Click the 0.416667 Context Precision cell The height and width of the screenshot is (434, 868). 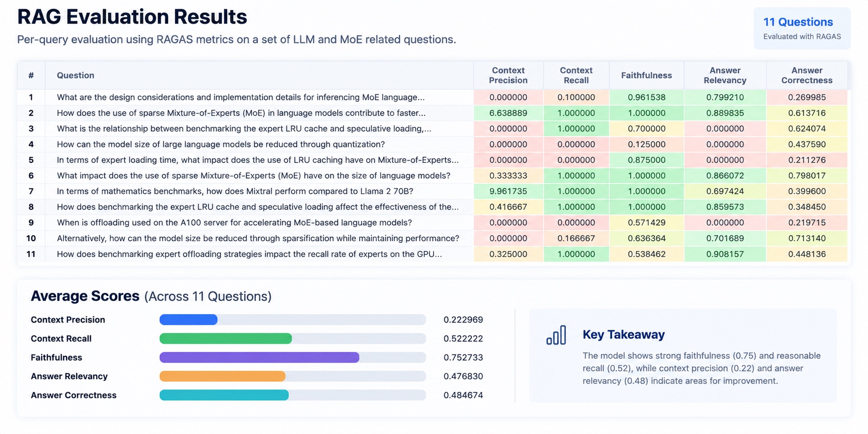[508, 207]
